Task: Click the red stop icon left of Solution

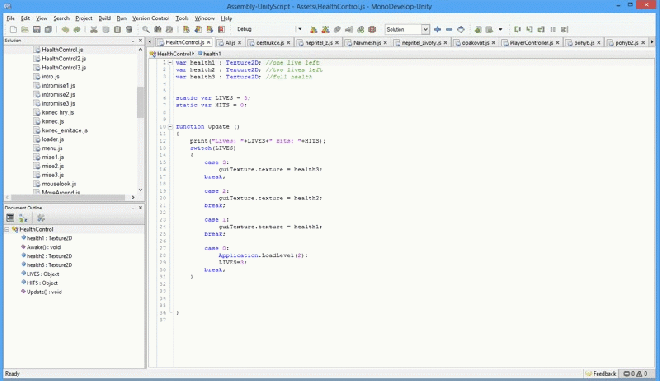Action: [x=372, y=29]
